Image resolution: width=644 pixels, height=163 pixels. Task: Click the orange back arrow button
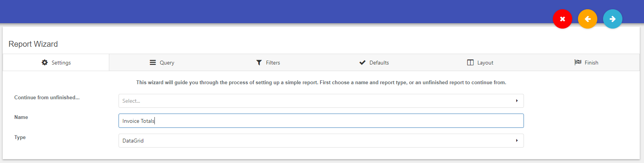click(x=587, y=19)
